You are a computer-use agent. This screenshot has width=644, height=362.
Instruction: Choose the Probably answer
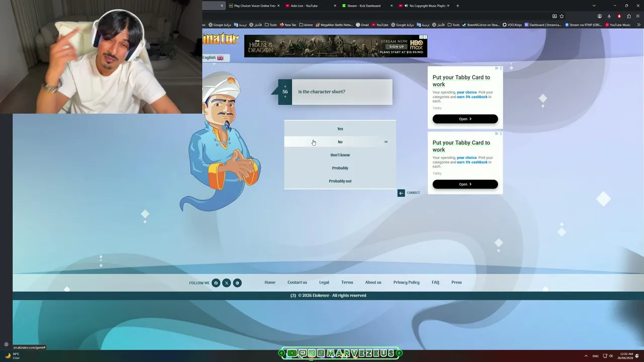tap(340, 168)
